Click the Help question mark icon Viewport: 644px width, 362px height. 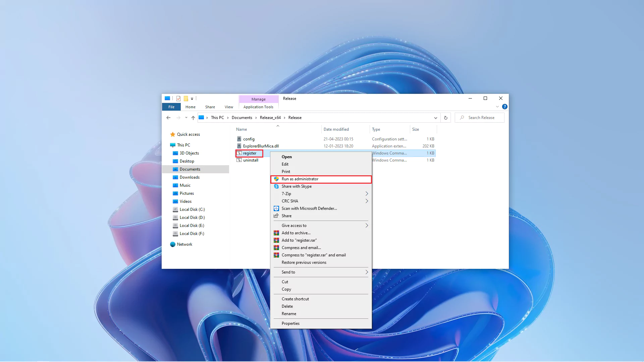(504, 107)
